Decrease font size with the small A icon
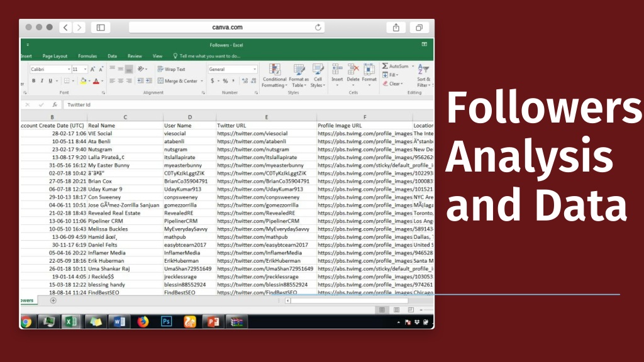Viewport: 644px width, 362px height. (101, 69)
